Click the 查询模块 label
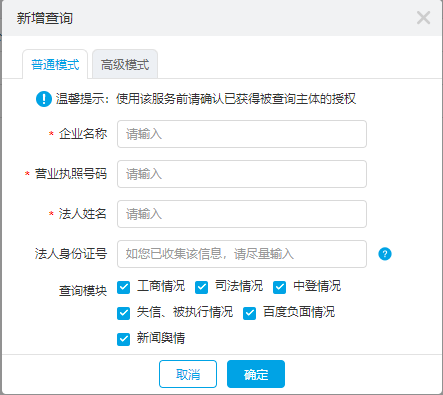The width and height of the screenshot is (443, 395). 83,291
